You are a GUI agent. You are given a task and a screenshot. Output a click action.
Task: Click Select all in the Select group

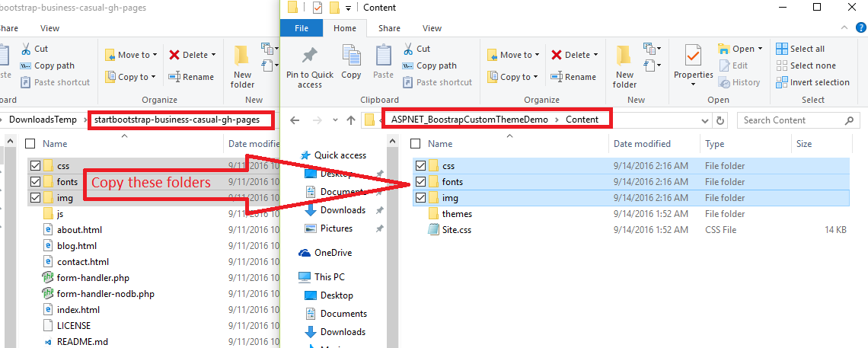800,49
